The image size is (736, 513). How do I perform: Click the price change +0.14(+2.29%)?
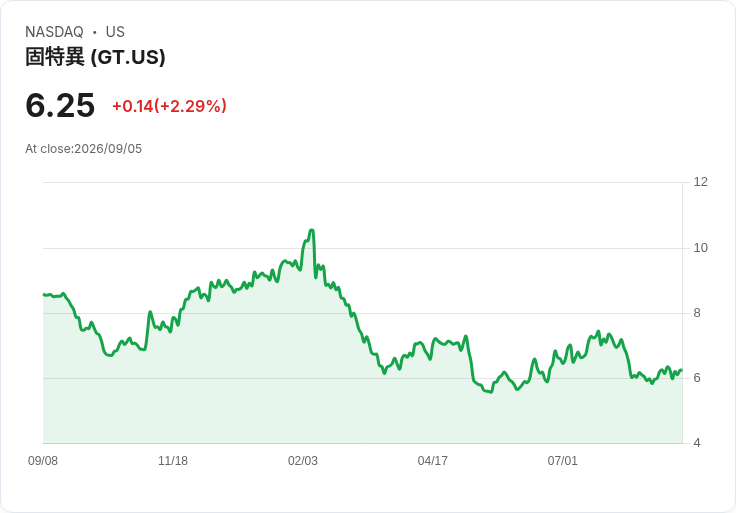(169, 106)
